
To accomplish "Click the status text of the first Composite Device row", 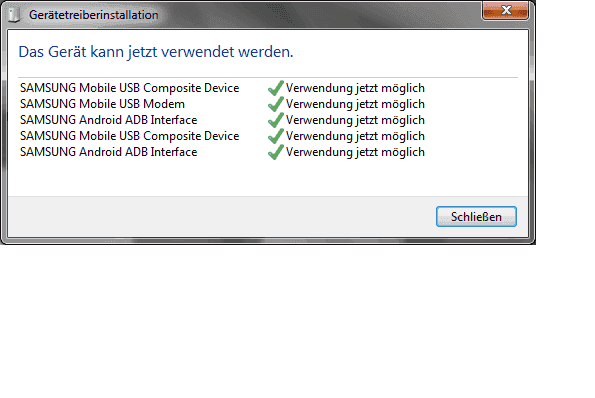I will click(x=355, y=88).
